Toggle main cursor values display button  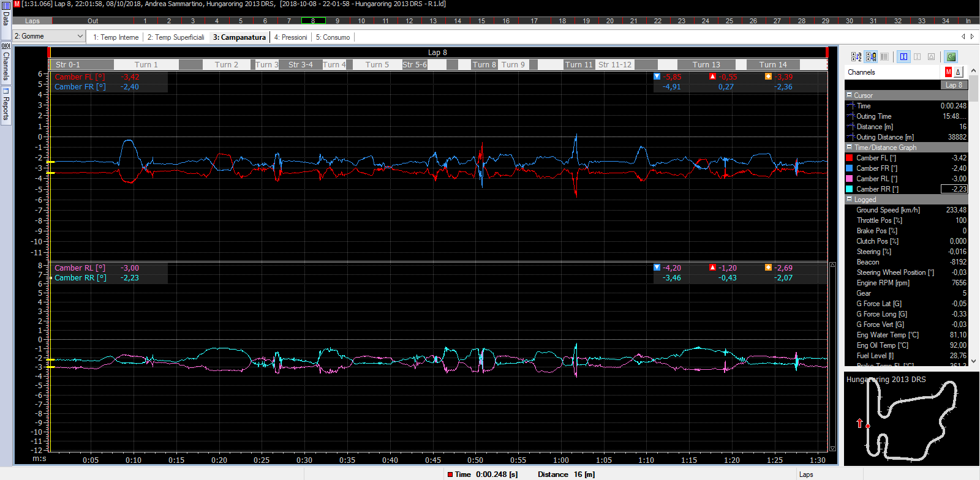pos(904,57)
